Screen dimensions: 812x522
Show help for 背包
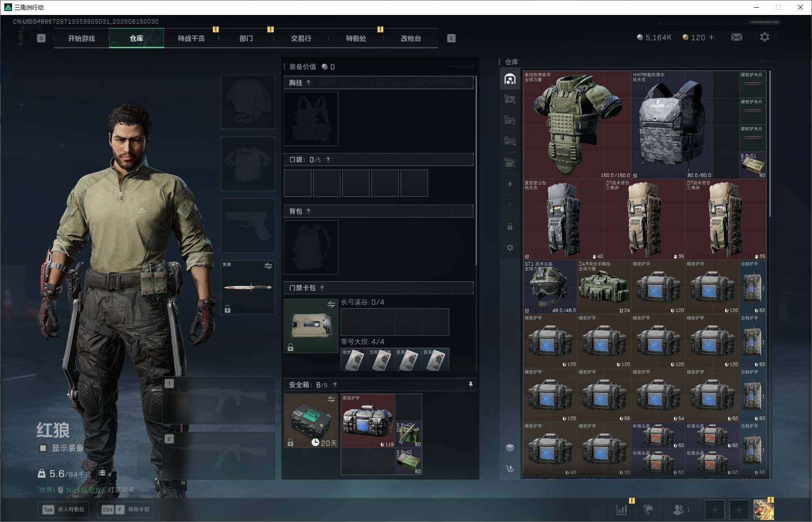click(x=308, y=211)
